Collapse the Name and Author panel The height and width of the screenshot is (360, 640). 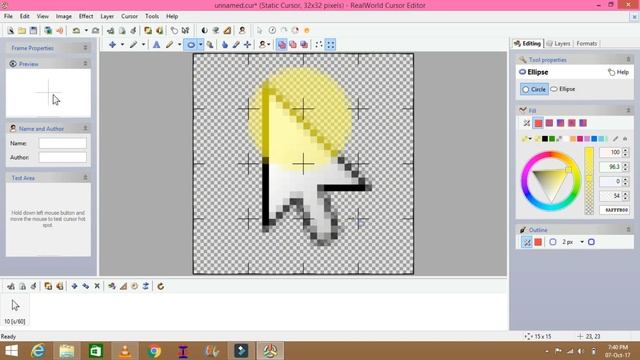click(x=85, y=128)
